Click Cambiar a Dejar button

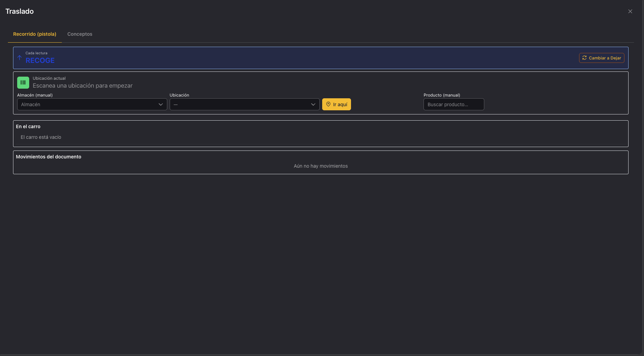[x=601, y=58]
